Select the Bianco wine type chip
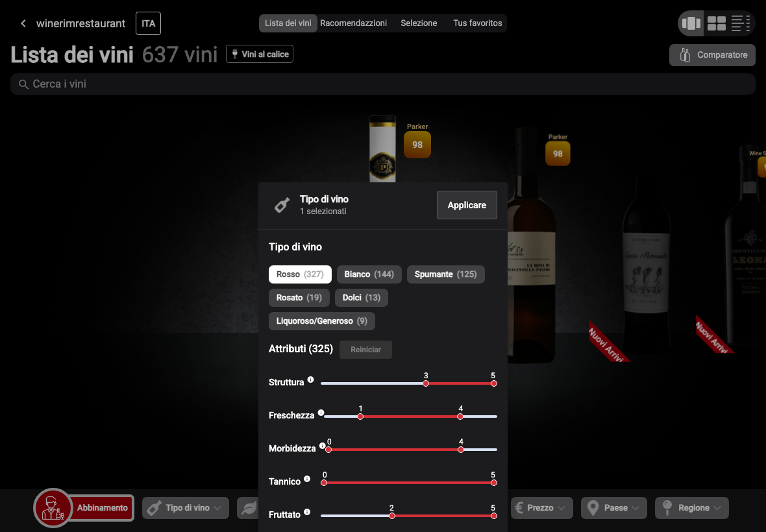 369,274
